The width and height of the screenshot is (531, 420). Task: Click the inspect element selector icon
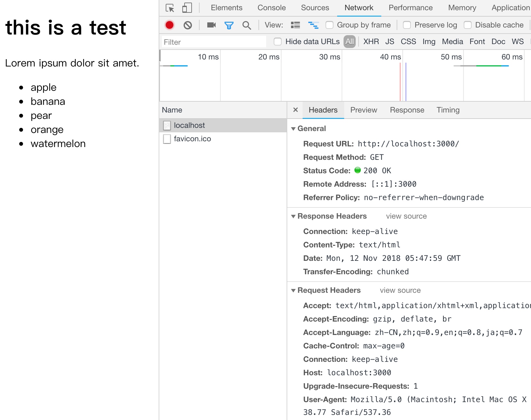tap(170, 8)
